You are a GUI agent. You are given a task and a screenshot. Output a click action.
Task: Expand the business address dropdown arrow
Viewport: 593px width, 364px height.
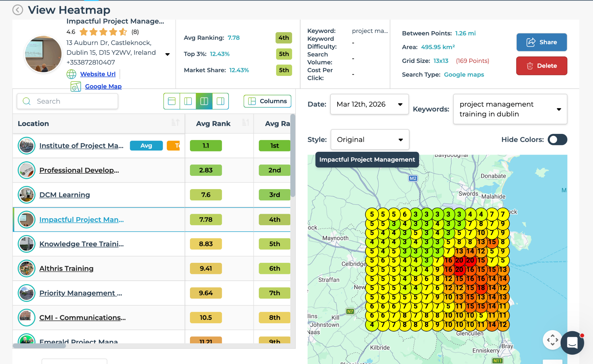coord(167,54)
